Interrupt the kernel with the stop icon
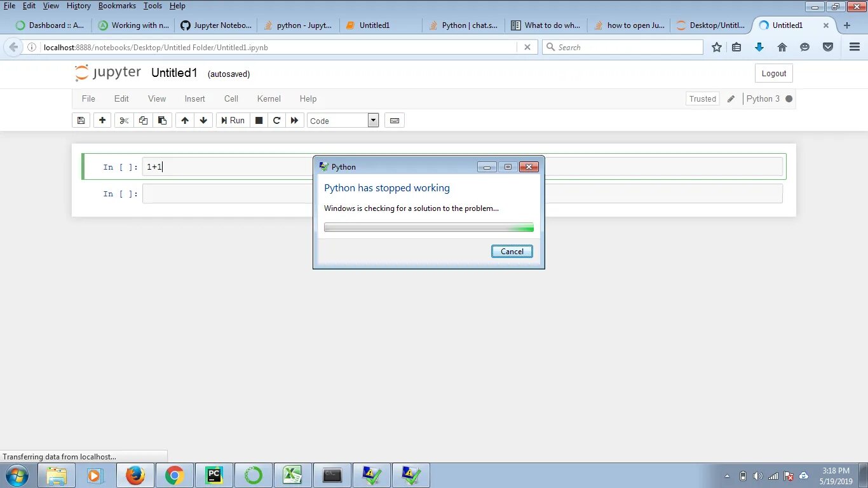The image size is (868, 488). coord(259,120)
